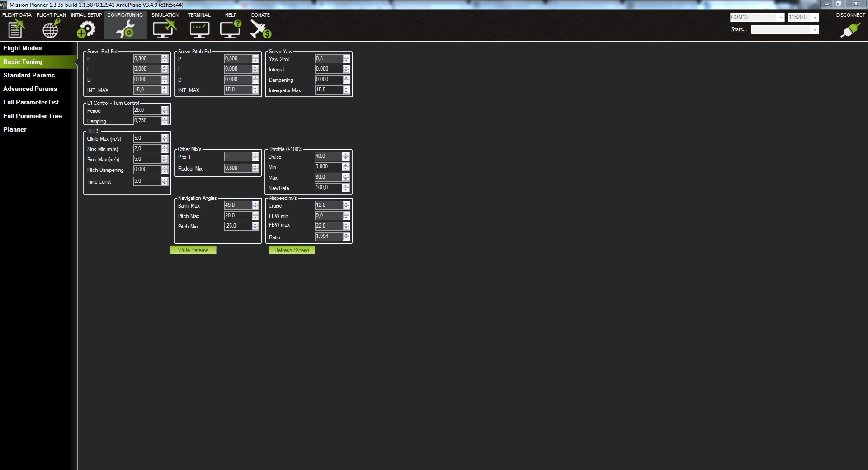Click the Donate plane icon

tap(260, 29)
